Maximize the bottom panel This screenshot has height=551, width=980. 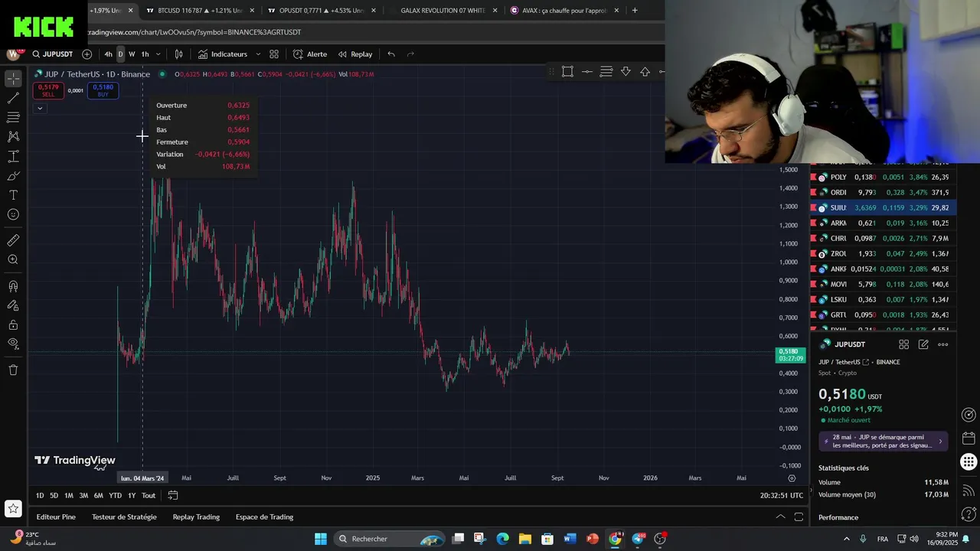click(x=799, y=517)
